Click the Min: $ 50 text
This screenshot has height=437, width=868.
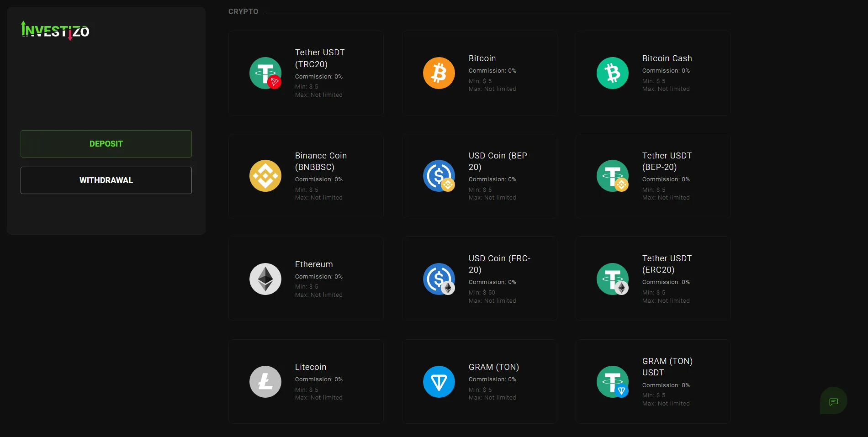[x=482, y=293]
